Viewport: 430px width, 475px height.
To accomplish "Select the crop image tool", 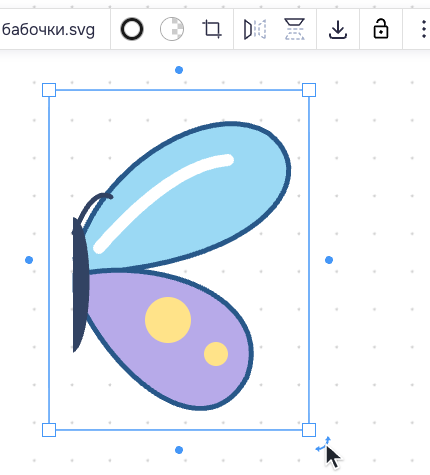I will (x=212, y=29).
